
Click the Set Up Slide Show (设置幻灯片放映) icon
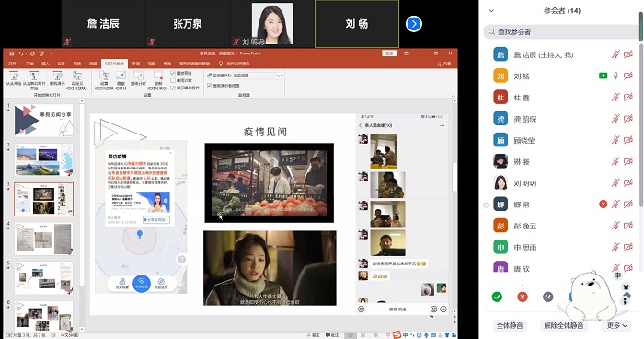(x=104, y=76)
